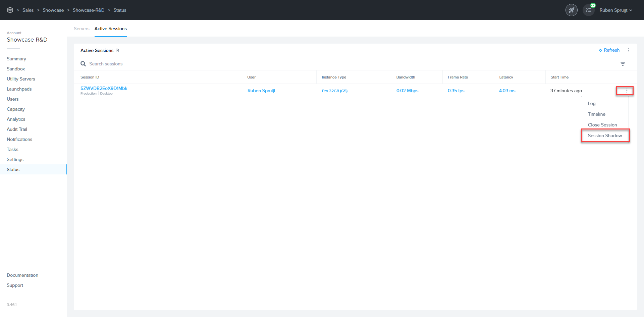Viewport: 644px width, 317px height.
Task: Go to Audit Trail in sidebar
Action: tap(17, 129)
